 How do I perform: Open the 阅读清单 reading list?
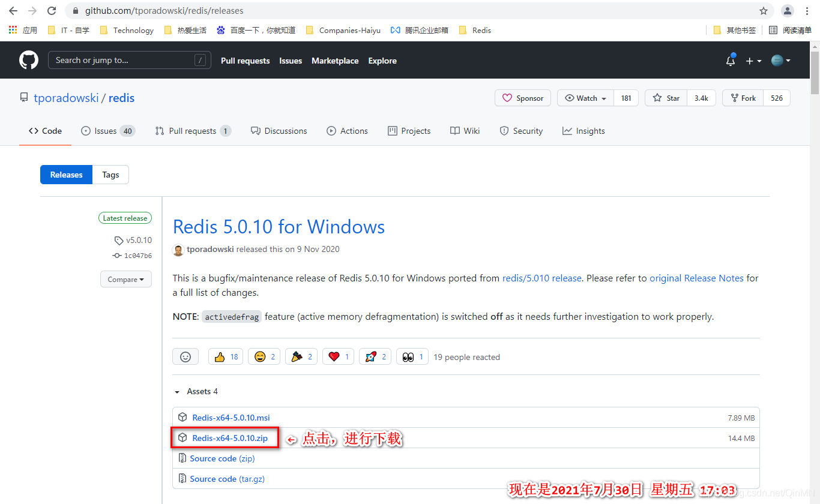click(x=790, y=30)
